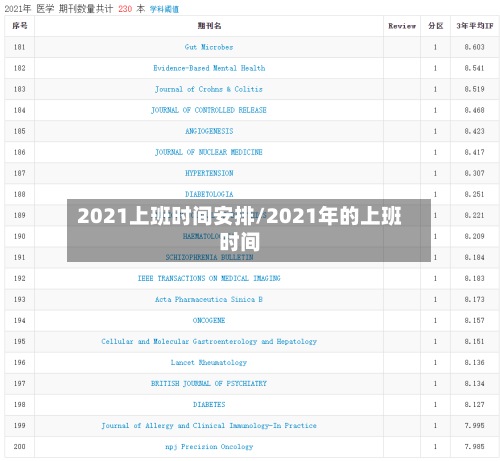500x461 pixels.
Task: Click the blue link after 230 本
Action: click(x=164, y=9)
